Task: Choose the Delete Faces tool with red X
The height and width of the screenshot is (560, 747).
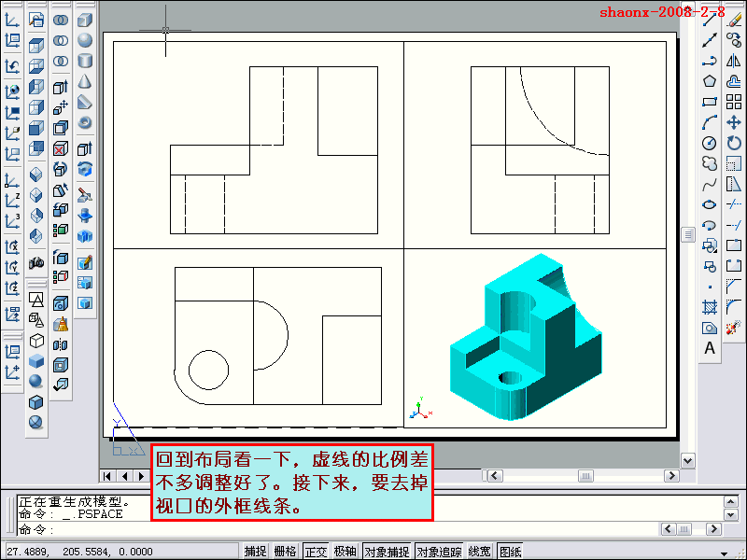Action: pos(61,149)
